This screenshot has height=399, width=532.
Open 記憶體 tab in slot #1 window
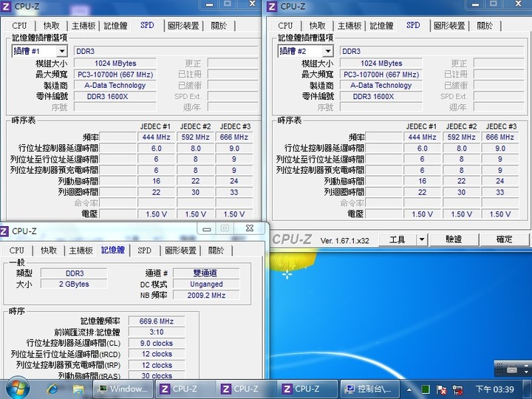pyautogui.click(x=115, y=25)
